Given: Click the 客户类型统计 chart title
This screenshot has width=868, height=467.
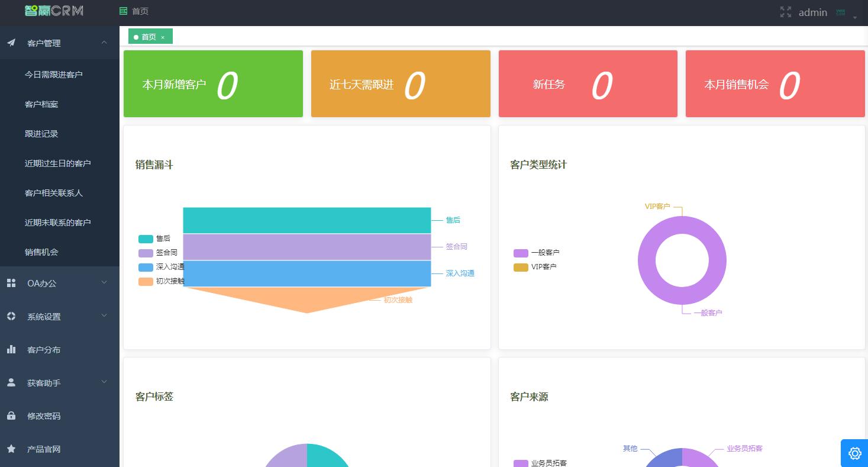Looking at the screenshot, I should point(538,165).
